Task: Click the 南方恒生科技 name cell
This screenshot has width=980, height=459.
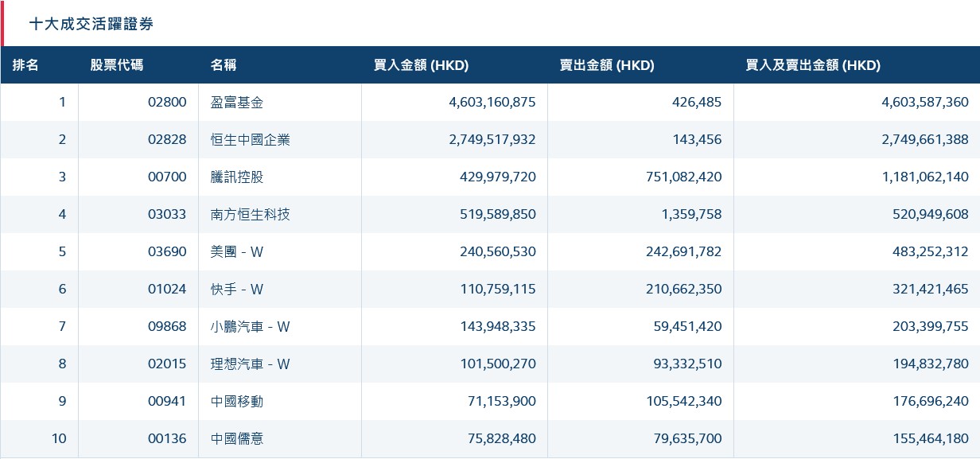Action: click(249, 214)
